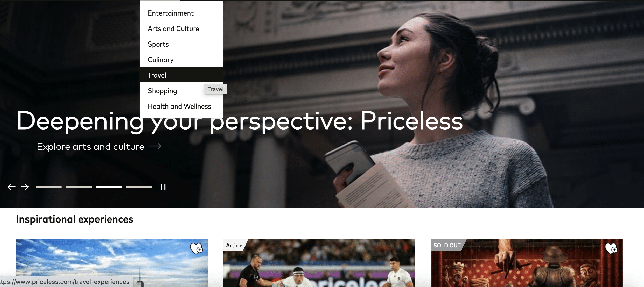Follow the Explore arts and culture arrow
The height and width of the screenshot is (287, 644).
(x=155, y=146)
